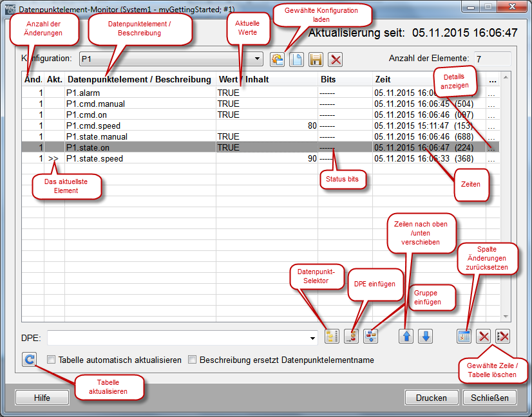This screenshot has width=532, height=417.
Task: Expand the DPE combo box dropdown arrow
Action: coord(312,338)
